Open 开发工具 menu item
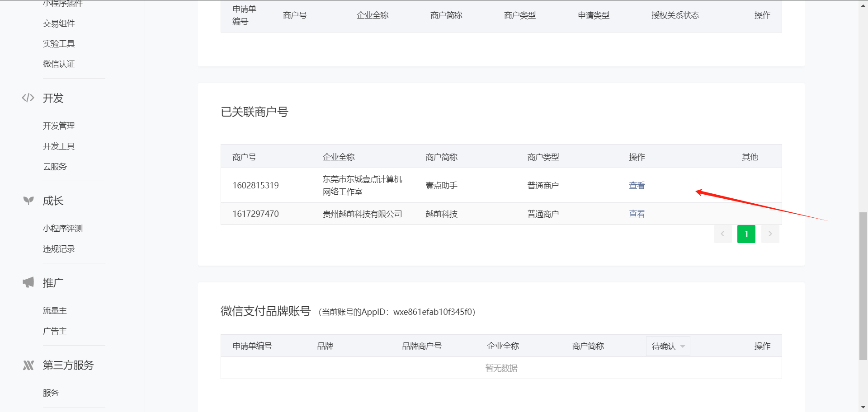The image size is (868, 412). tap(59, 146)
